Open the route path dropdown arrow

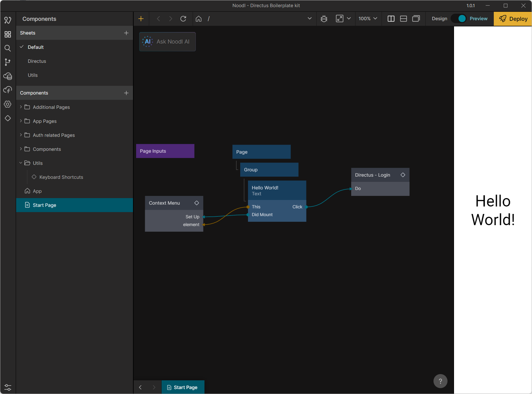pos(310,19)
